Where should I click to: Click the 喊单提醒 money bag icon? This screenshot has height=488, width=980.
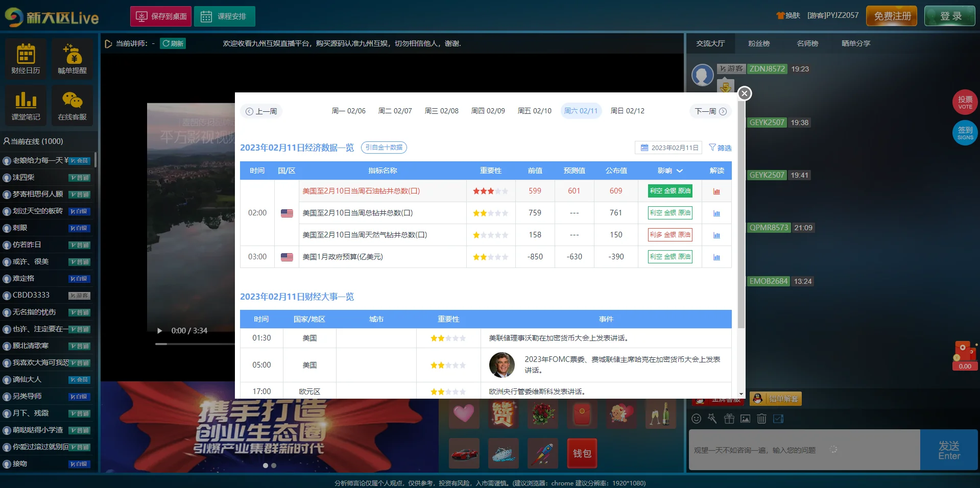[x=72, y=58]
